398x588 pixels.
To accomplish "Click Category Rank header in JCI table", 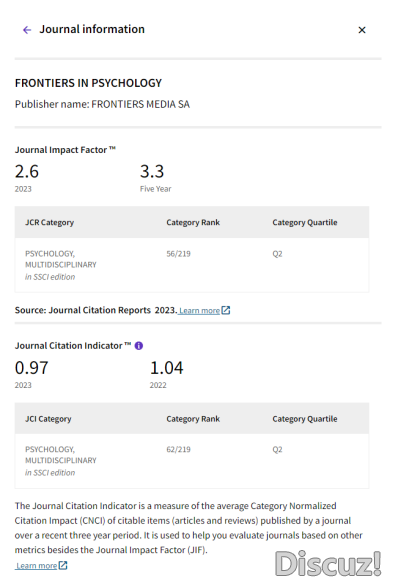I will pyautogui.click(x=193, y=419).
